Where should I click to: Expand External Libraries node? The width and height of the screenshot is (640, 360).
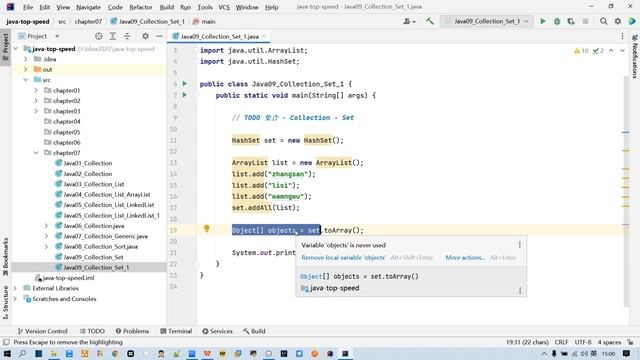(16, 288)
